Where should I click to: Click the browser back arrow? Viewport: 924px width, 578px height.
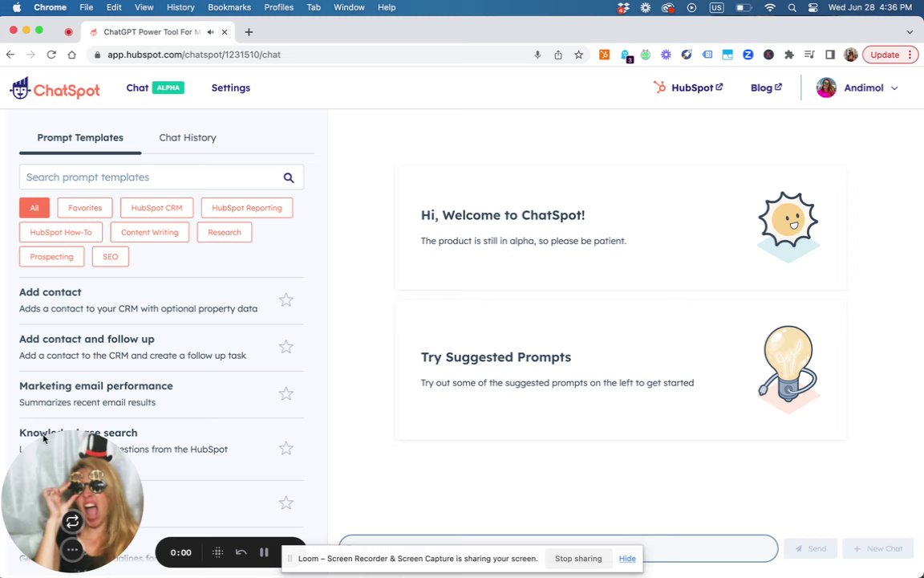[10, 55]
